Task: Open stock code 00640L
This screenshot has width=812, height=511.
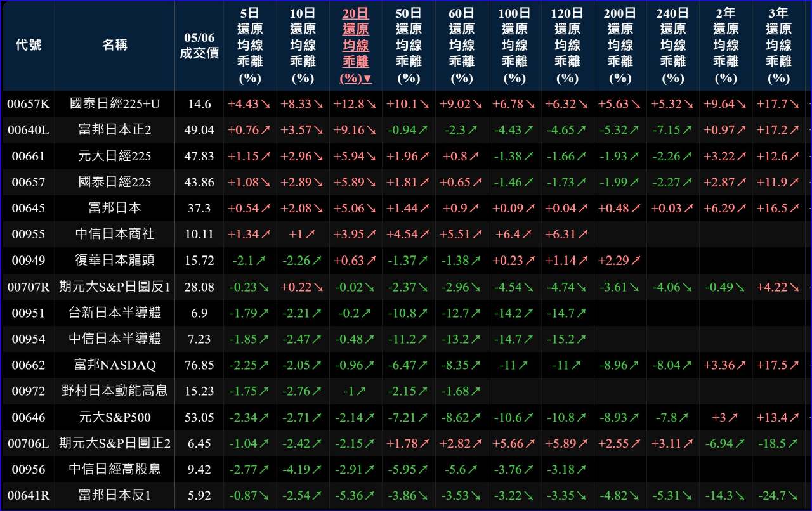Action: pyautogui.click(x=29, y=130)
